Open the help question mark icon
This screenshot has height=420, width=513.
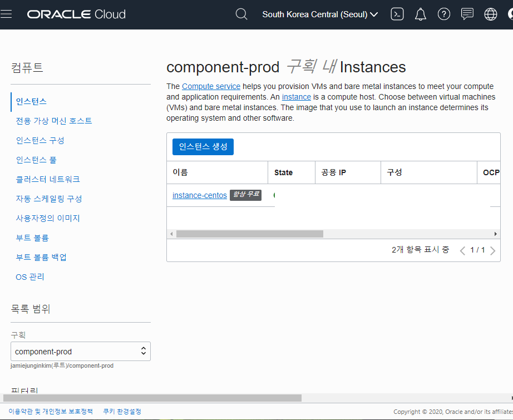coord(444,14)
